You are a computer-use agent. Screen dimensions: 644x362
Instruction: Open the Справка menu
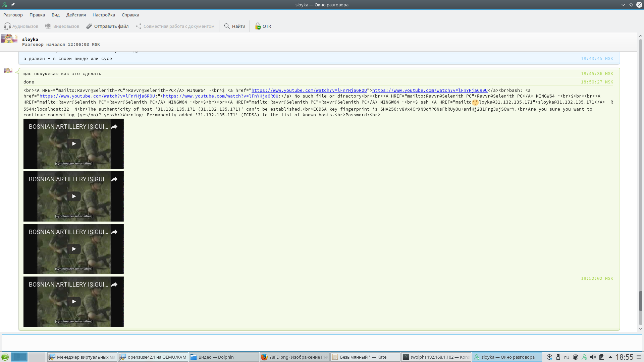coord(130,15)
